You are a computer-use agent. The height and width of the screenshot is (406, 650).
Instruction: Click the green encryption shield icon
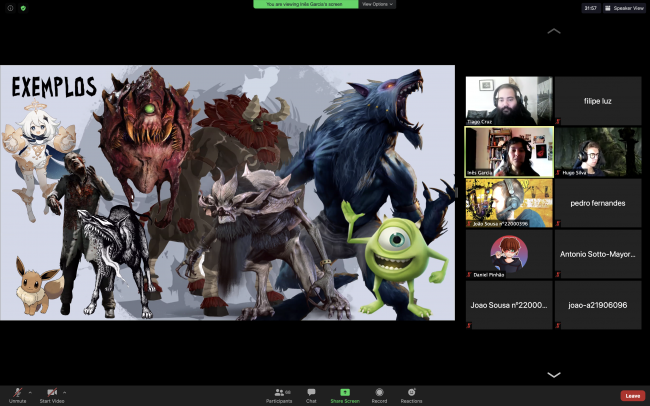[23, 7]
